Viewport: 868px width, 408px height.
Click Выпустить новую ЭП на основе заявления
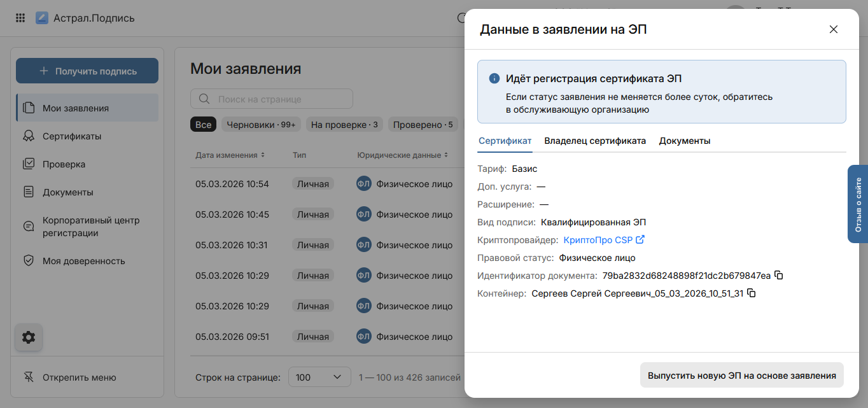pos(741,376)
